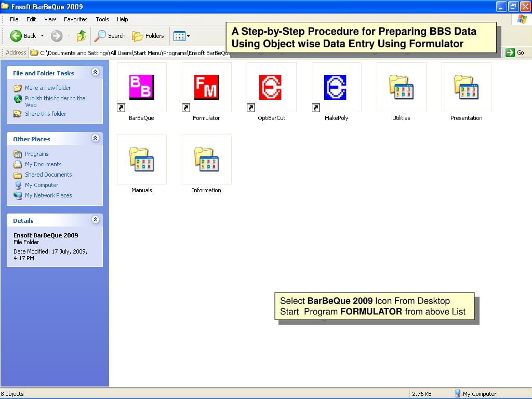The image size is (532, 399).
Task: Open Search from the toolbar
Action: 110,36
